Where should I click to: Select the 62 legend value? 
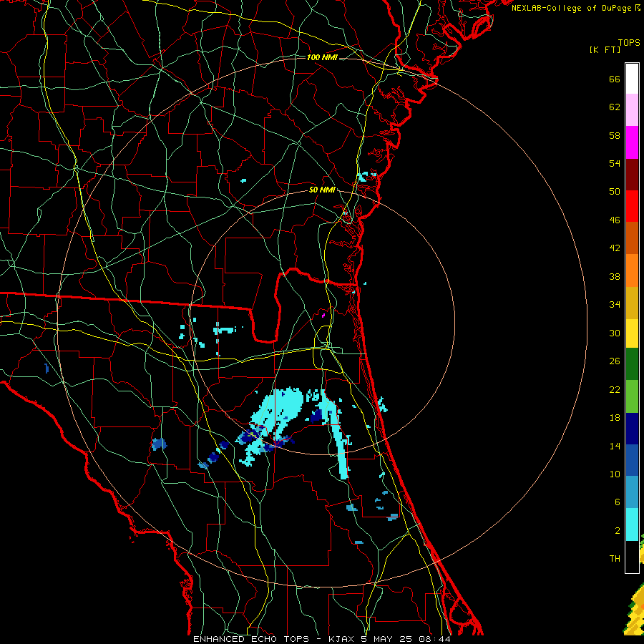coord(615,107)
